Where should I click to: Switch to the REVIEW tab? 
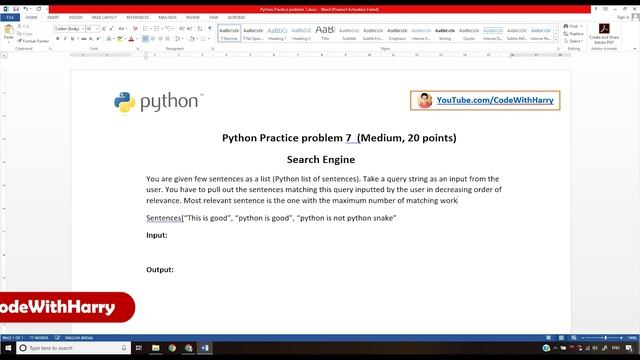(193, 18)
